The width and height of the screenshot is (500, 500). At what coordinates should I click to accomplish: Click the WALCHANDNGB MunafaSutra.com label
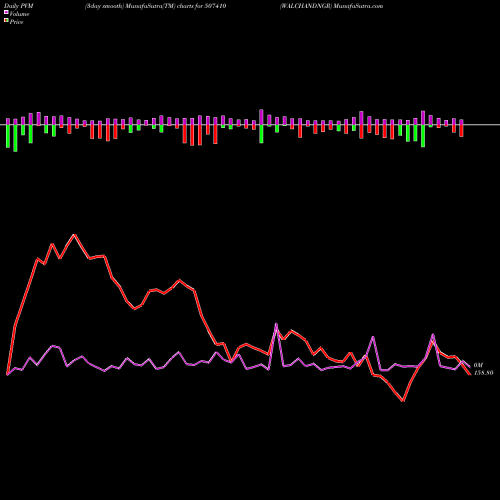pyautogui.click(x=331, y=6)
